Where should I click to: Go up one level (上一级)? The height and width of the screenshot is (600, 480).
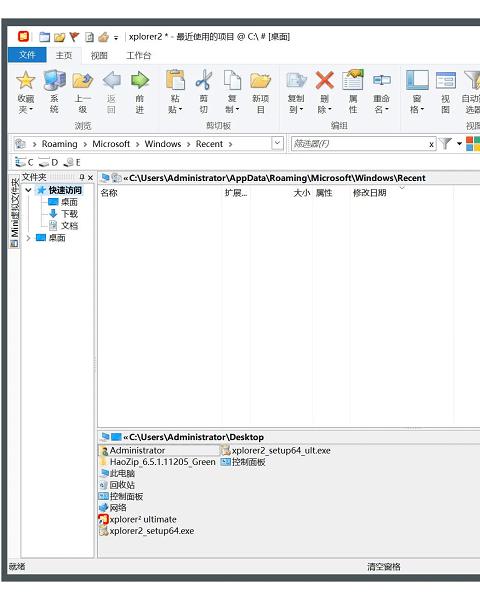click(x=83, y=80)
